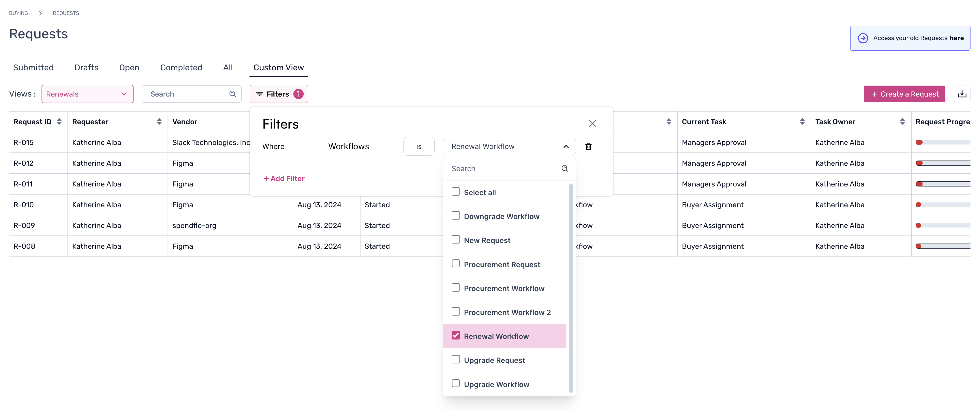
Task: Sort by Requester column
Action: coord(159,122)
